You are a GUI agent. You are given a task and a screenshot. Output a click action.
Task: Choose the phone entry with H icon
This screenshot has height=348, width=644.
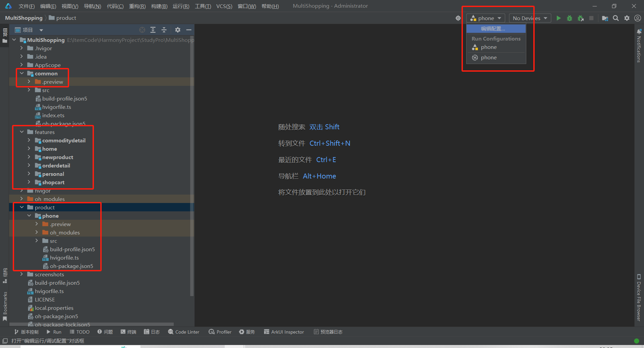tap(496, 58)
